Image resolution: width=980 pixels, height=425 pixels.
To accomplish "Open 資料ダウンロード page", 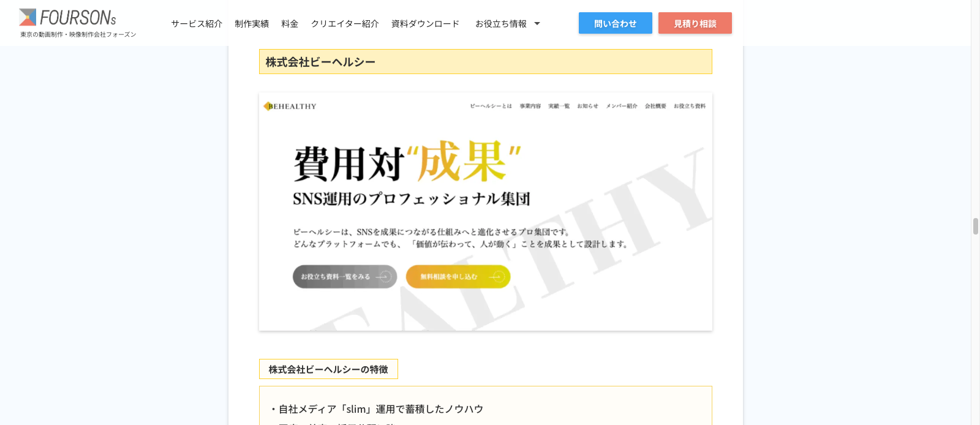I will (x=425, y=23).
